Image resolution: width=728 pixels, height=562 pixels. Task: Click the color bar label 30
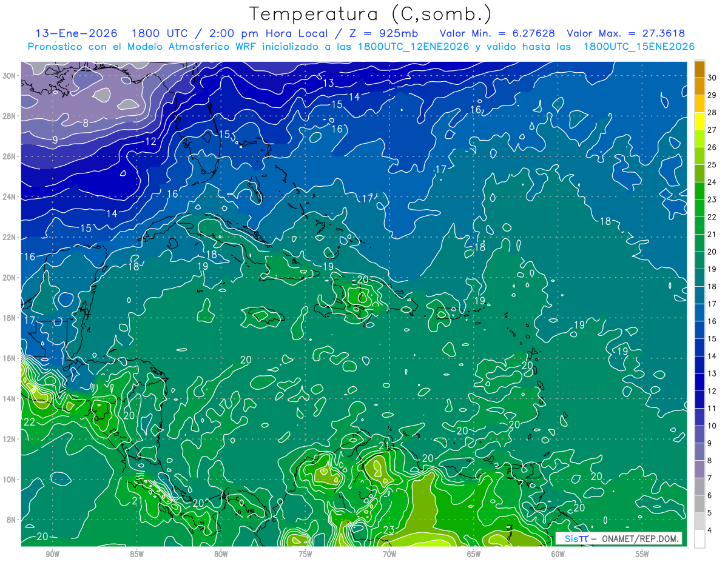tap(712, 77)
